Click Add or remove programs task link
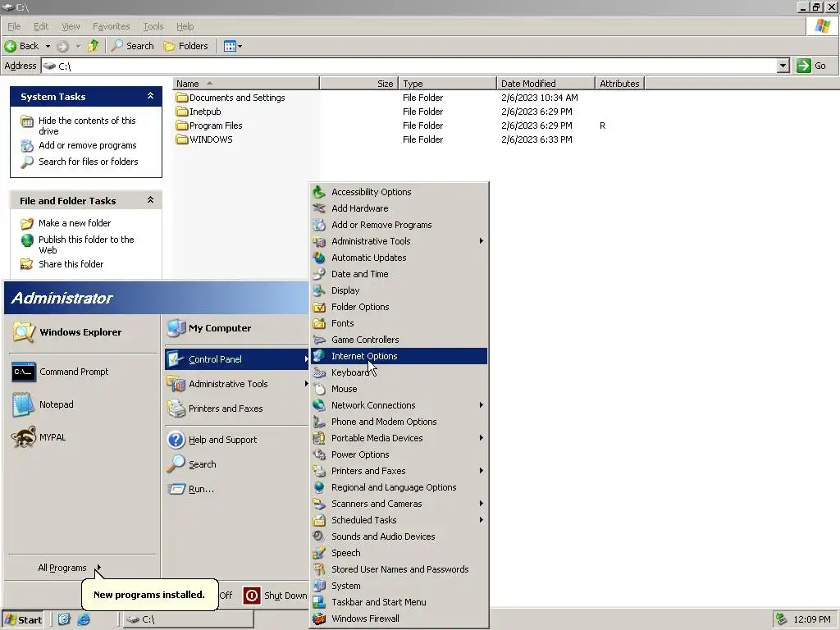Viewport: 840px width, 630px height. point(87,145)
